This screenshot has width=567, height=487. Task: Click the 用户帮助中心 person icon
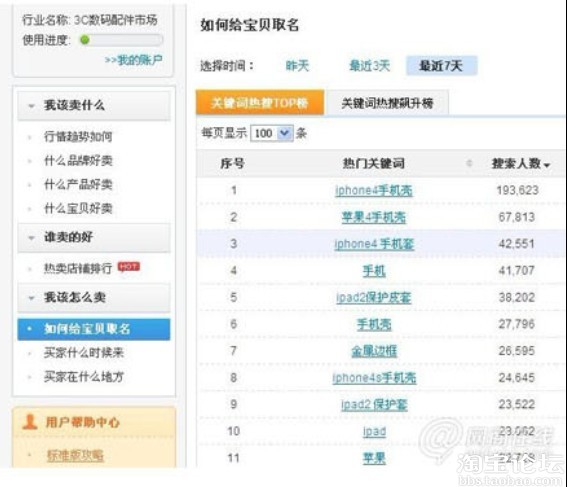[30, 422]
